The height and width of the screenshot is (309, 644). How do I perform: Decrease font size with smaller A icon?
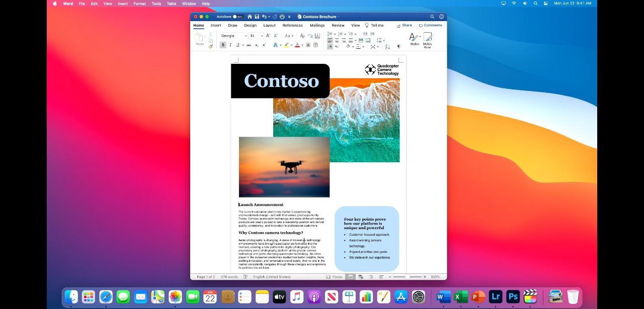pos(275,36)
